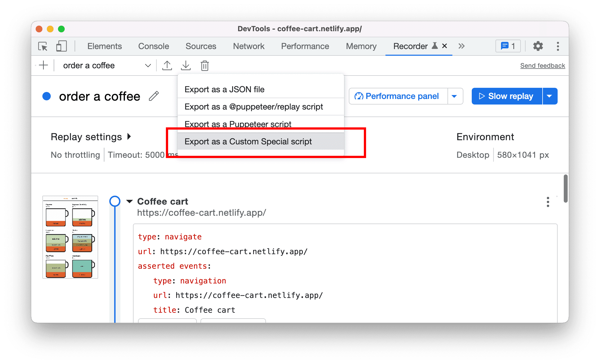Click the upload/export icon in toolbar

point(167,65)
